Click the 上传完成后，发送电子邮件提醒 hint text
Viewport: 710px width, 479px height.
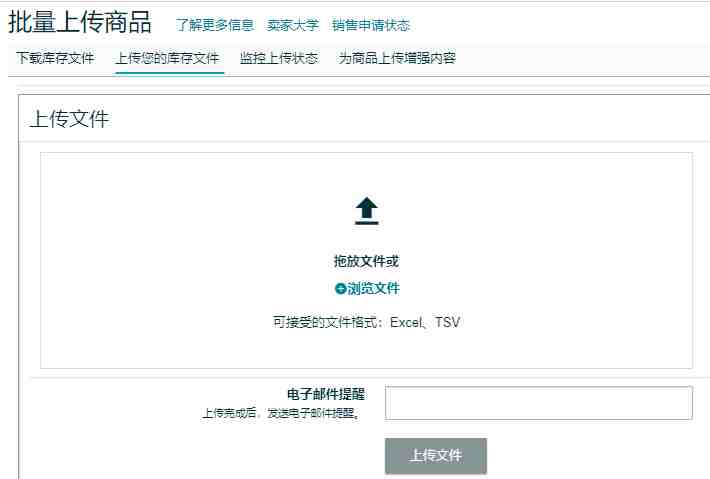281,413
